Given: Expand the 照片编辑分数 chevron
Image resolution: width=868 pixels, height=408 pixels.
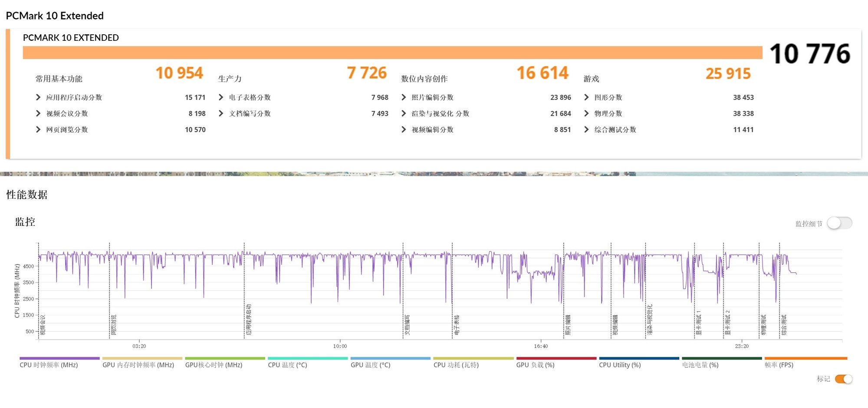Looking at the screenshot, I should click(x=404, y=98).
